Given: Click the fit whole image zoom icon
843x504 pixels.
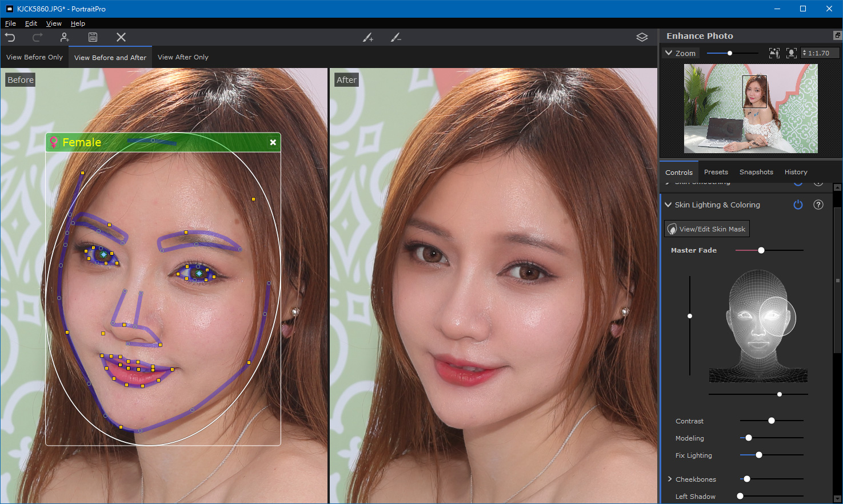Looking at the screenshot, I should [774, 53].
